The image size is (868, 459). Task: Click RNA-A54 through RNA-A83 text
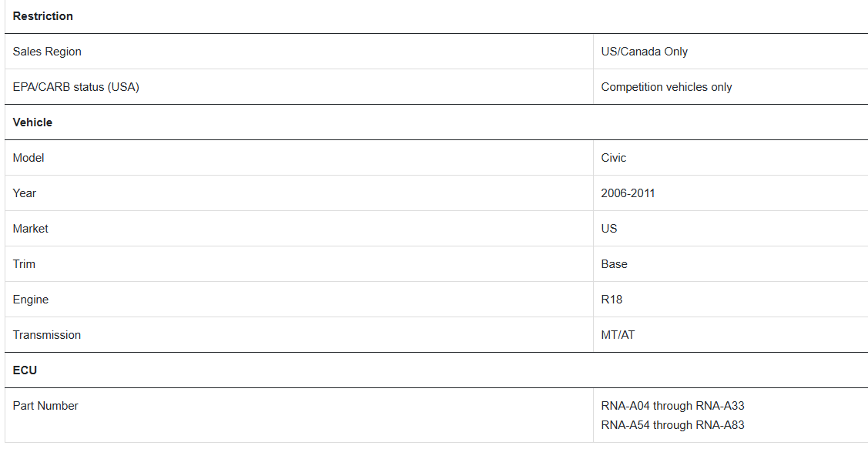pyautogui.click(x=672, y=425)
